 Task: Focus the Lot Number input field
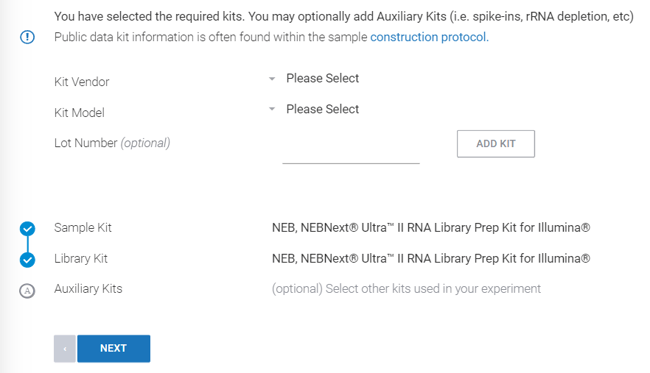point(351,151)
